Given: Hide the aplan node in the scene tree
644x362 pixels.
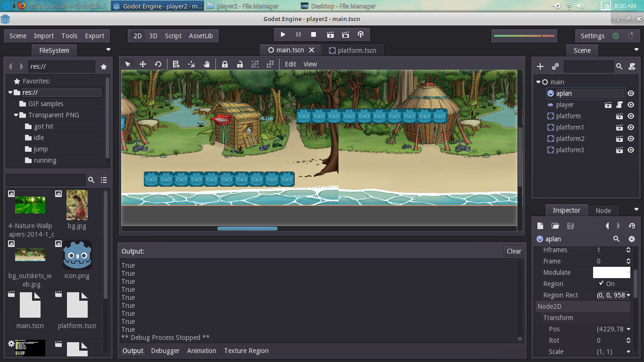Looking at the screenshot, I should coord(631,94).
